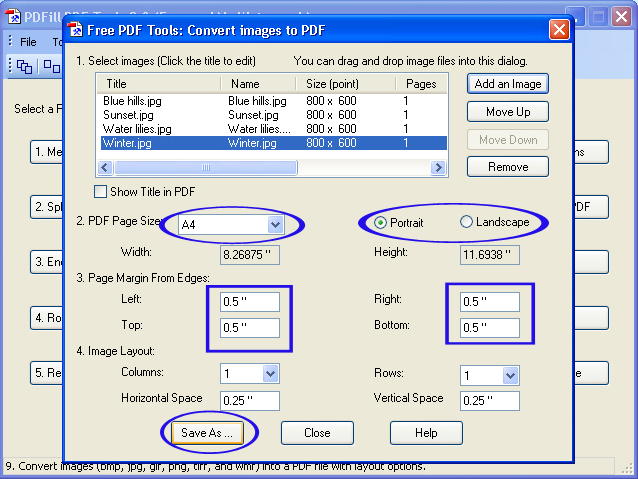Screen dimensions: 638x479
Task: Select Portrait orientation
Action: point(380,223)
